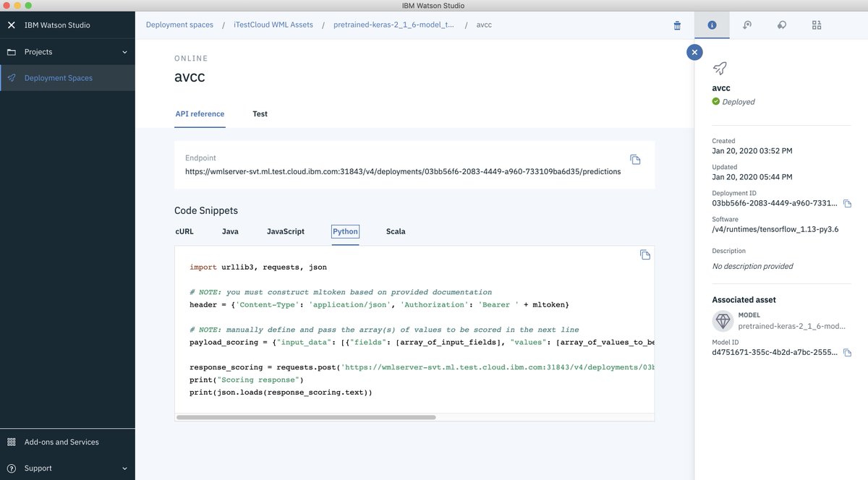This screenshot has height=480, width=868.
Task: Click the model diamond icon
Action: point(723,321)
